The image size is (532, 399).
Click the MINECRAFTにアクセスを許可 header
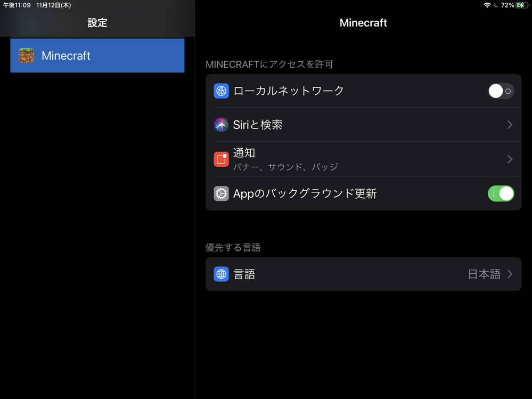(x=269, y=64)
